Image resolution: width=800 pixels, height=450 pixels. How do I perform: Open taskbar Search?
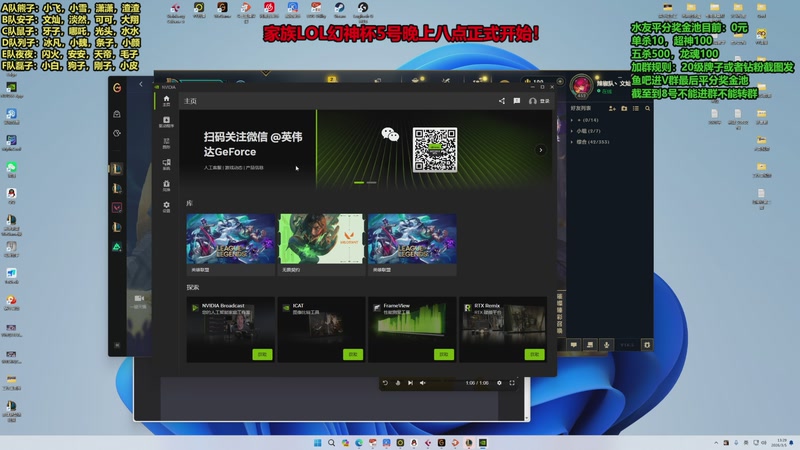[x=331, y=443]
